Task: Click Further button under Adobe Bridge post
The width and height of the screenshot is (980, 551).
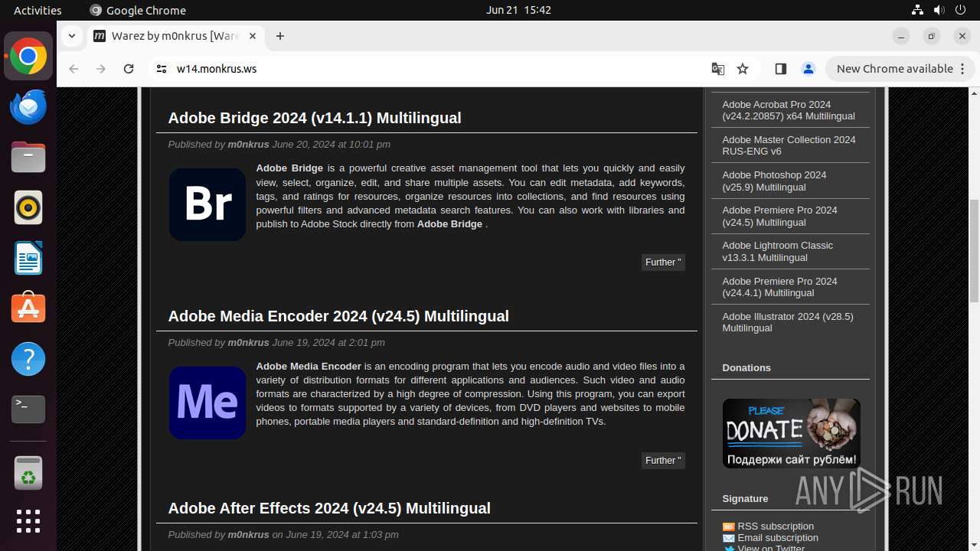Action: [x=663, y=262]
